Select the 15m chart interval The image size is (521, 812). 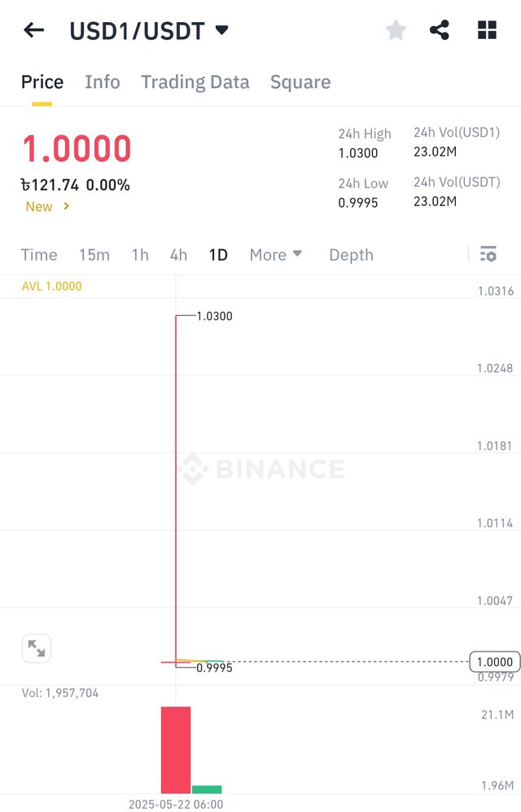point(94,255)
